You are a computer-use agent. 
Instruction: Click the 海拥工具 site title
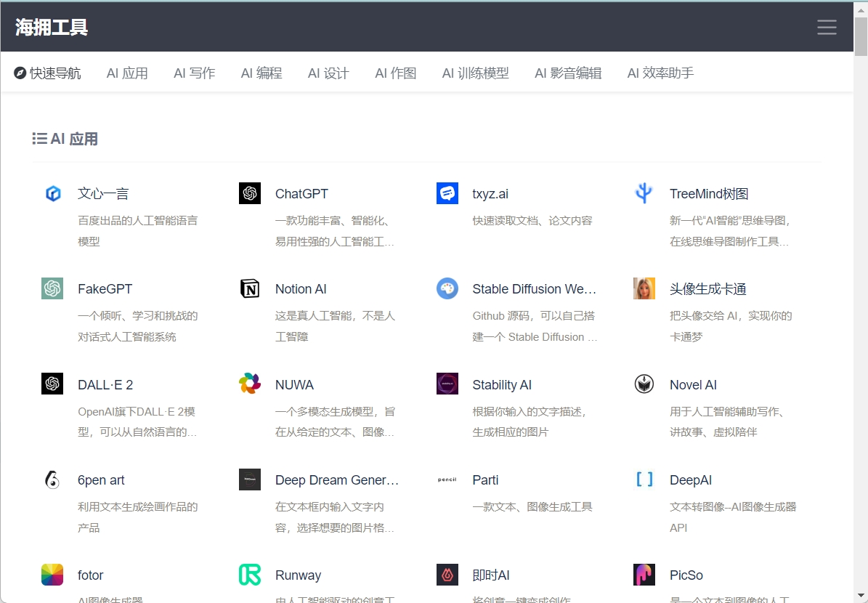52,28
